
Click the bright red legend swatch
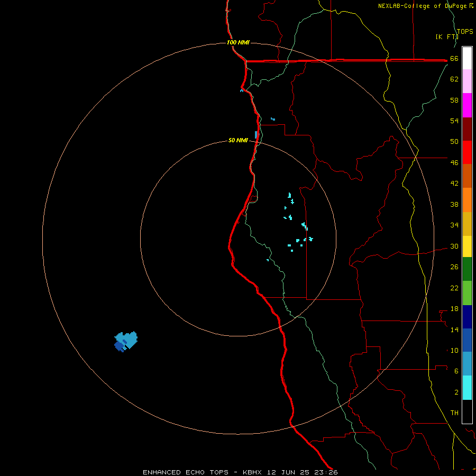[467, 152]
